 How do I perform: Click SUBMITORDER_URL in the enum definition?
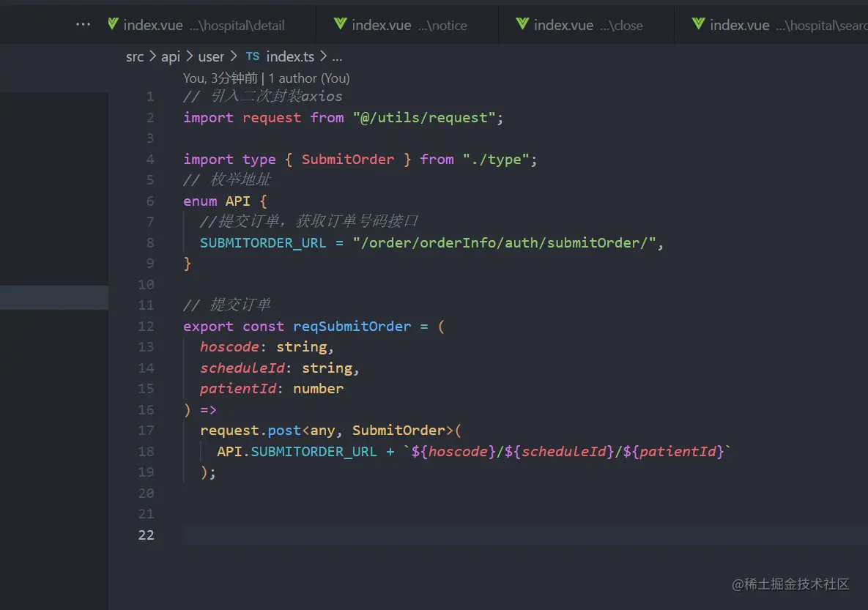pyautogui.click(x=263, y=243)
